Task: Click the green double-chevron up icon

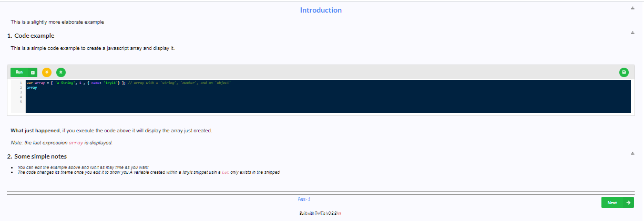Action: click(x=61, y=72)
